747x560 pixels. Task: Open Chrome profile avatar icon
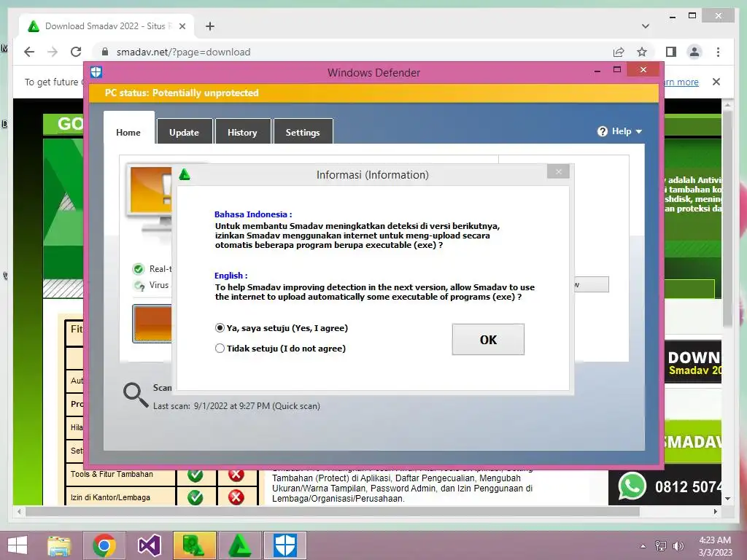tap(694, 52)
